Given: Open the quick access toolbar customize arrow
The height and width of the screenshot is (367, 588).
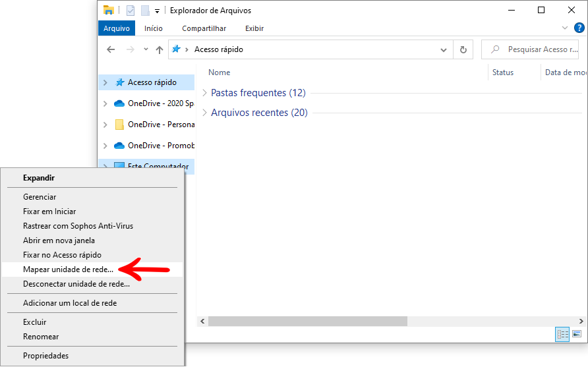Looking at the screenshot, I should [x=157, y=11].
